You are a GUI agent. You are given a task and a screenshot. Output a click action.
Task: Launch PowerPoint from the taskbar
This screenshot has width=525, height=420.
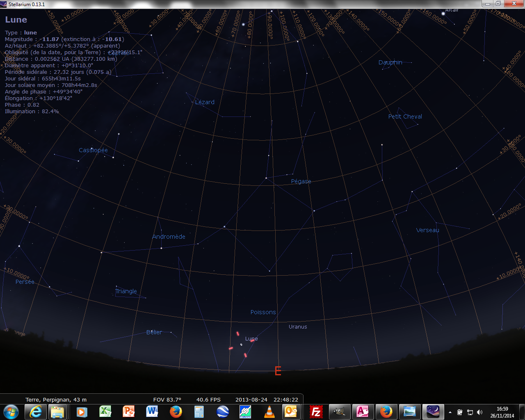pyautogui.click(x=129, y=411)
